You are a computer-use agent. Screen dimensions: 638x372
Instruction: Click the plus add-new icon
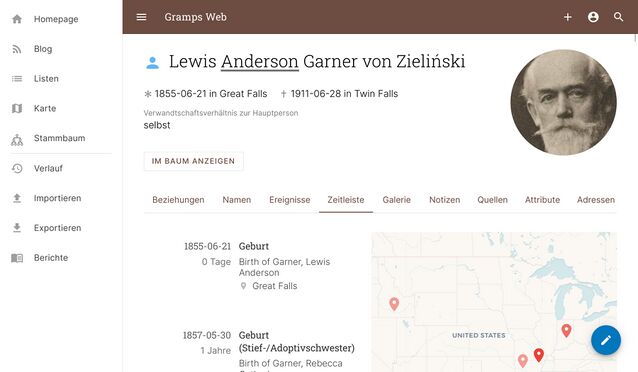[x=568, y=17]
